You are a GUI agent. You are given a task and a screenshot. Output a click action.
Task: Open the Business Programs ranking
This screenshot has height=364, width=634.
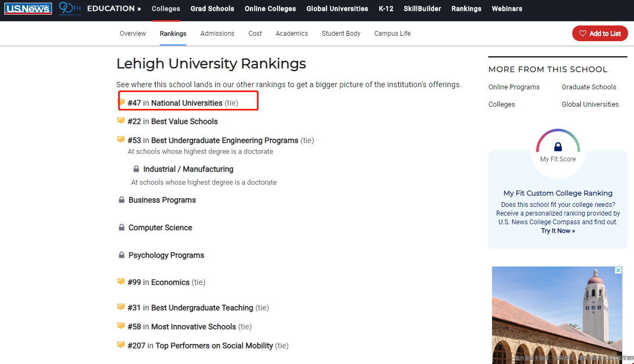tap(162, 200)
